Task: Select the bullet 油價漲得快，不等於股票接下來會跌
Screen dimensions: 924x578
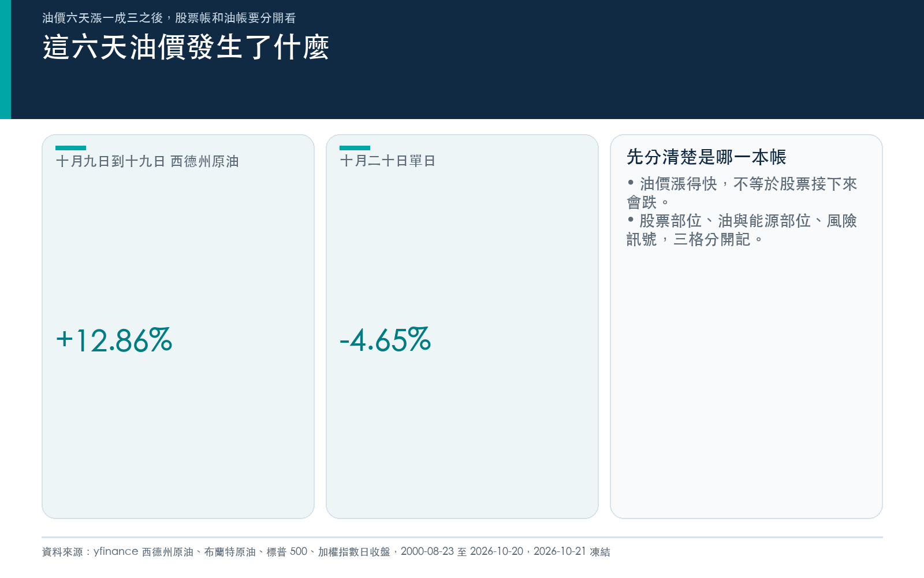Action: [742, 193]
